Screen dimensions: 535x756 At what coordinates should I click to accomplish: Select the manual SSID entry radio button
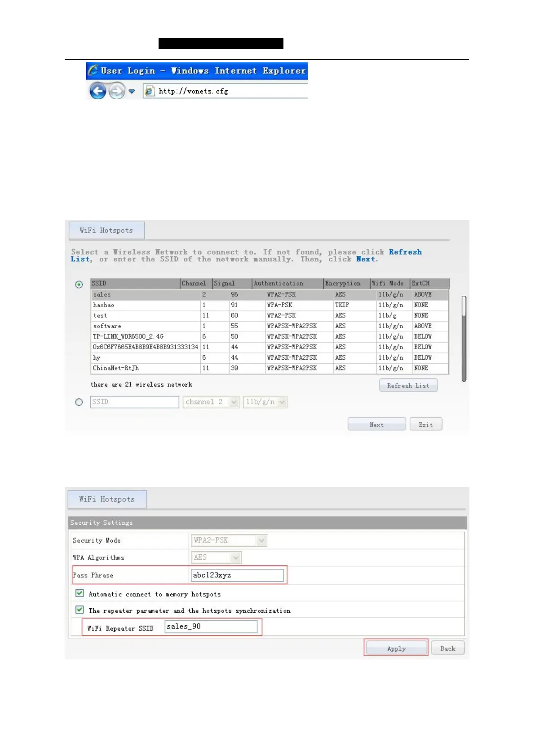point(79,402)
